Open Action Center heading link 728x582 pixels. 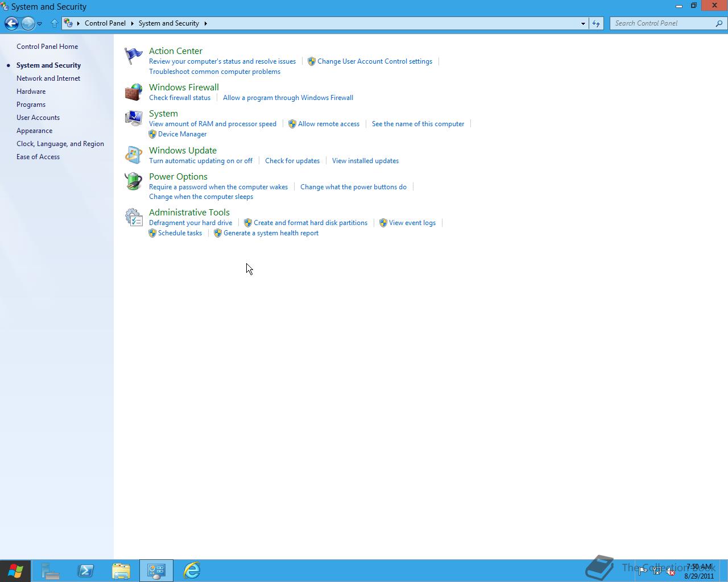point(176,51)
